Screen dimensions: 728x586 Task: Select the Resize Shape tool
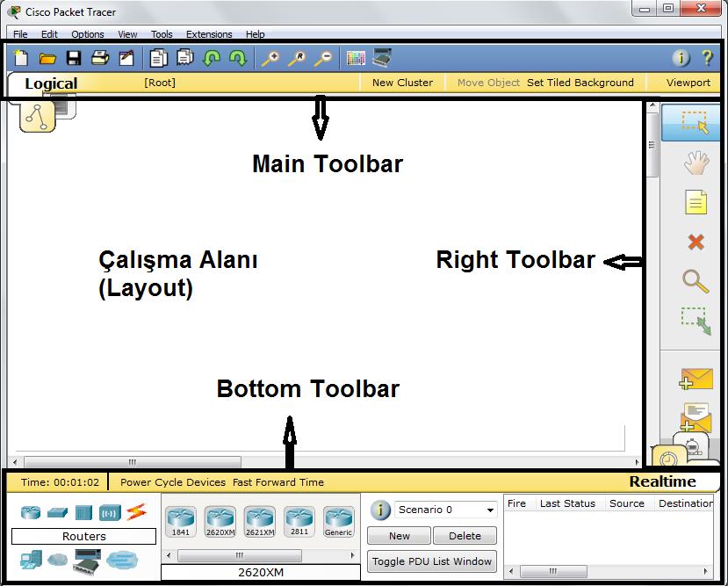[x=696, y=321]
